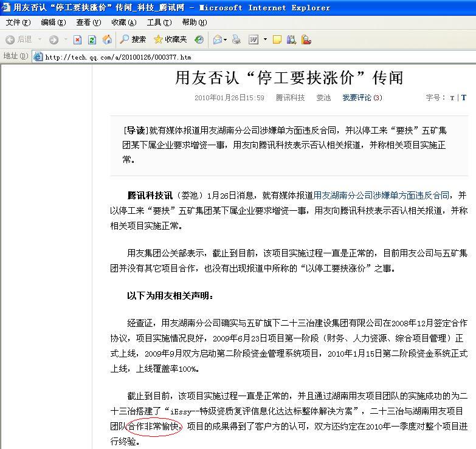Click the 字号： label

coord(436,98)
